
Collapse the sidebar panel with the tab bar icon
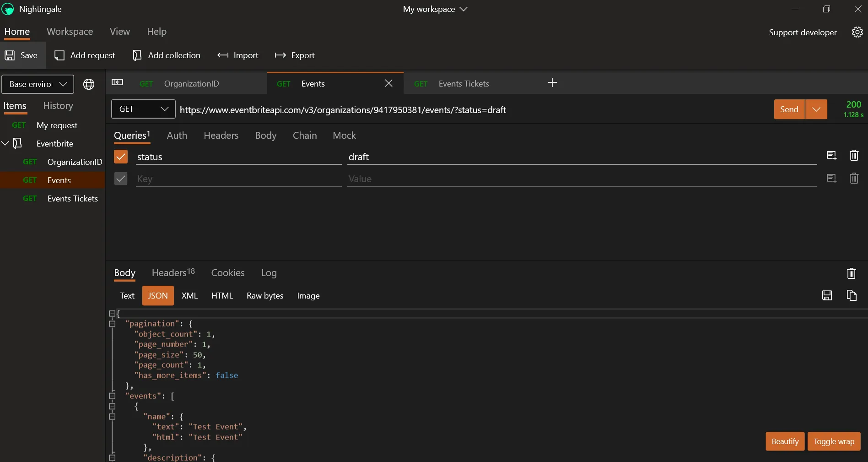point(118,82)
